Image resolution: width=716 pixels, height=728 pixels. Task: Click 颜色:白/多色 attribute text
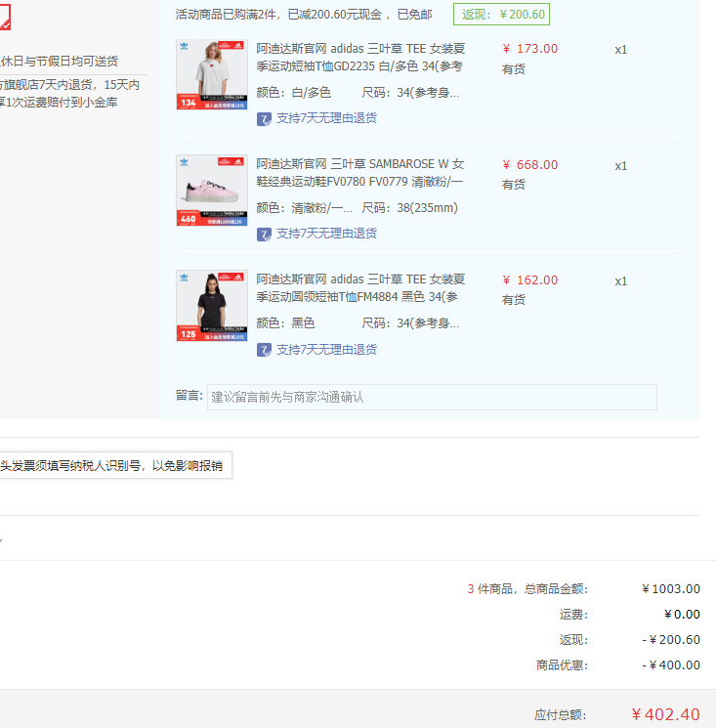(x=294, y=93)
